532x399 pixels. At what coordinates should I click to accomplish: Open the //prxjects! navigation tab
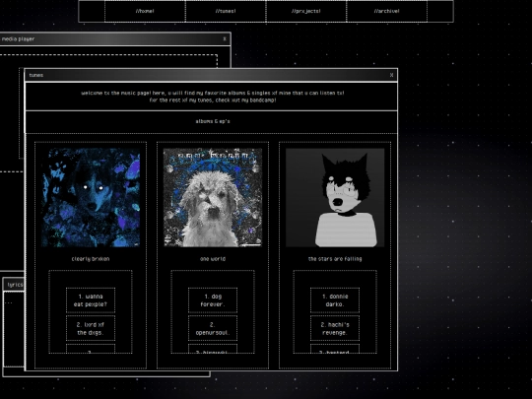tap(306, 11)
